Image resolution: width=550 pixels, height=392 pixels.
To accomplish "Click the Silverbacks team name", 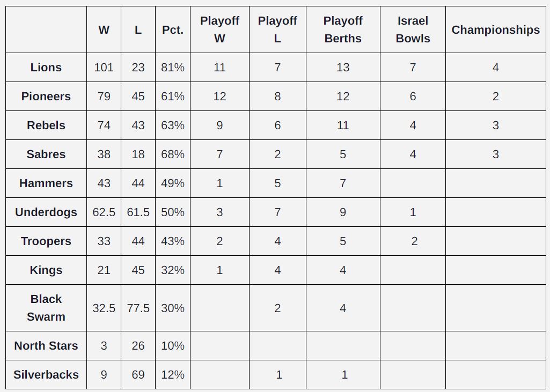I will pyautogui.click(x=46, y=374).
